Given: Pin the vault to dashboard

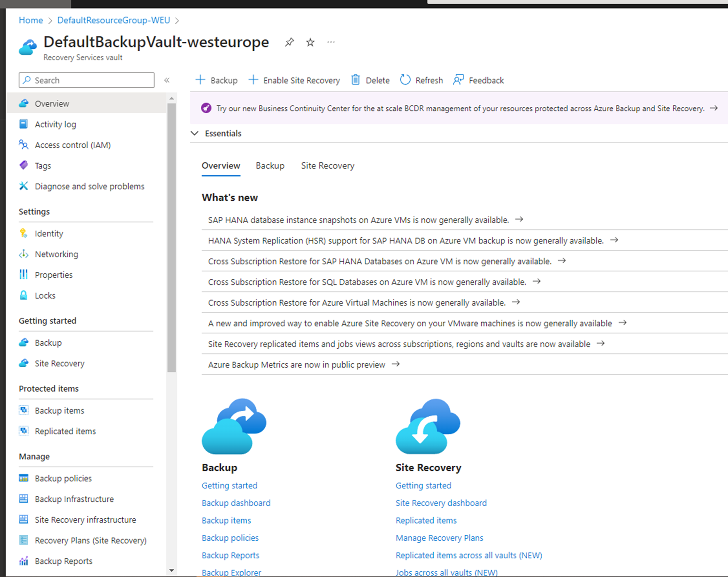Looking at the screenshot, I should point(289,42).
